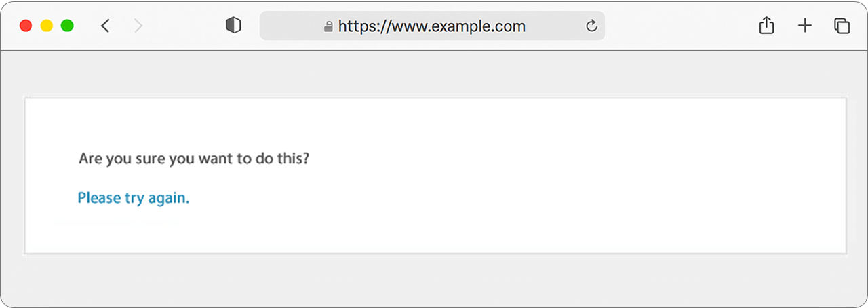The image size is (868, 308).
Task: Close the window with the red button
Action: [x=26, y=26]
